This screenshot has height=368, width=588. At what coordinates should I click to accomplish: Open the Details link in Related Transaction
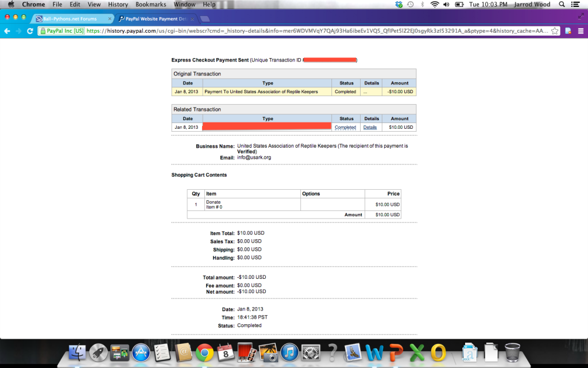tap(370, 127)
